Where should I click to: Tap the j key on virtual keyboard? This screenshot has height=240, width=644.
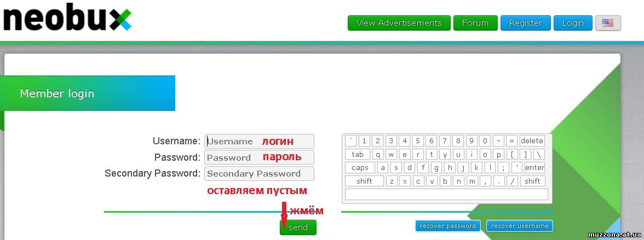coord(463,168)
